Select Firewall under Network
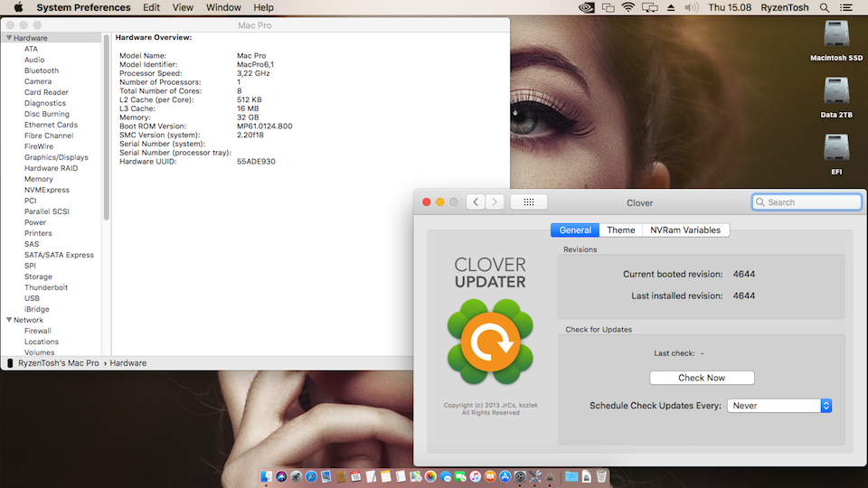Screen dimensions: 868x488 pos(38,331)
